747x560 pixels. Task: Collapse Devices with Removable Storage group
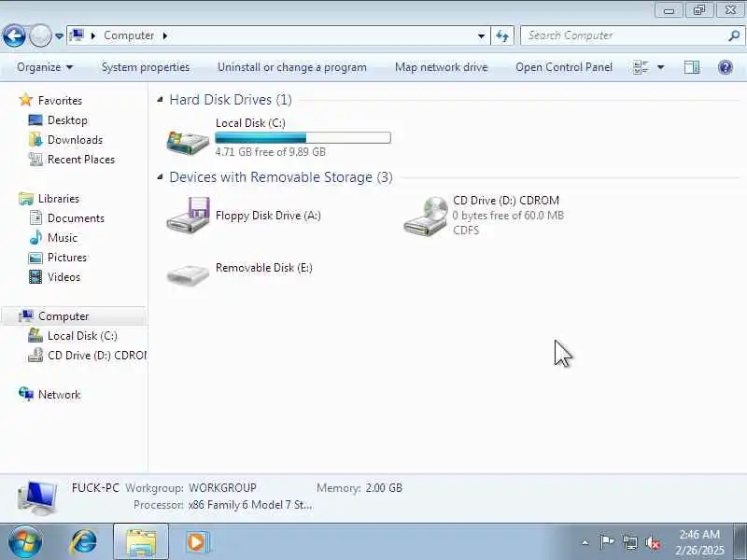coord(160,177)
